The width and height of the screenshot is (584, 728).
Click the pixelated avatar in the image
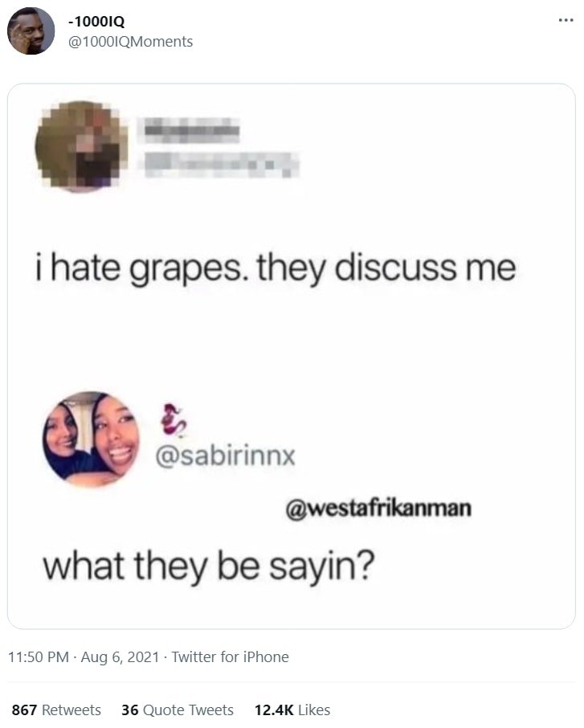(81, 145)
